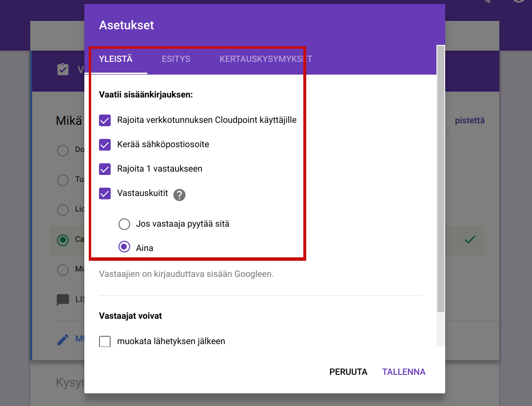Enable muokata lähetyksen jälkeen checkbox
532x406 pixels.
[105, 342]
